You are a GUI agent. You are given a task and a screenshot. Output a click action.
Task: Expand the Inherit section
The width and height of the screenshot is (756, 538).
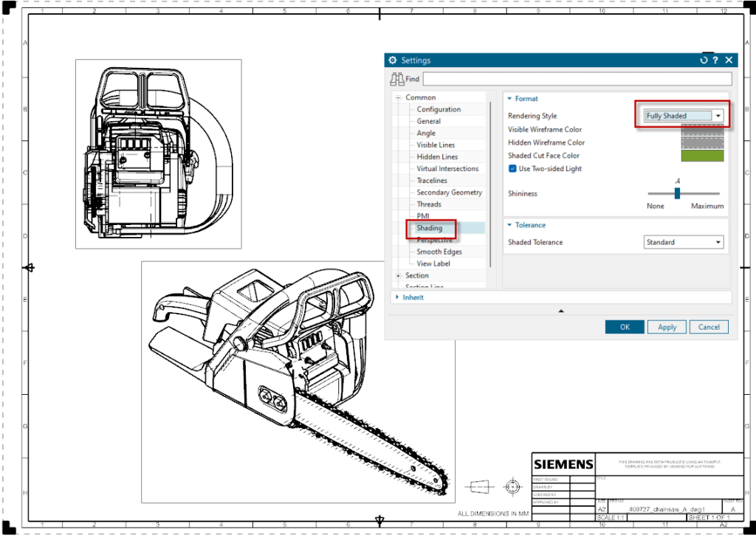(x=409, y=297)
